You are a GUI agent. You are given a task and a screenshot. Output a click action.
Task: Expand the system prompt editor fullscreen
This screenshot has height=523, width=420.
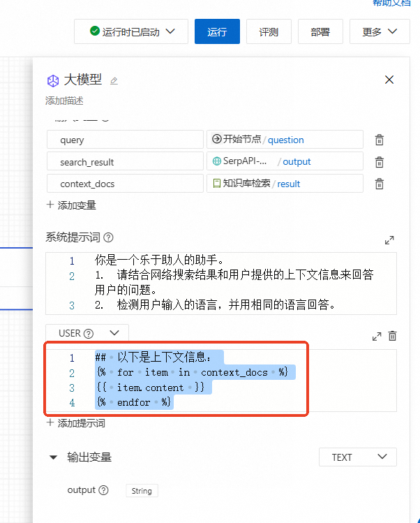tap(389, 240)
